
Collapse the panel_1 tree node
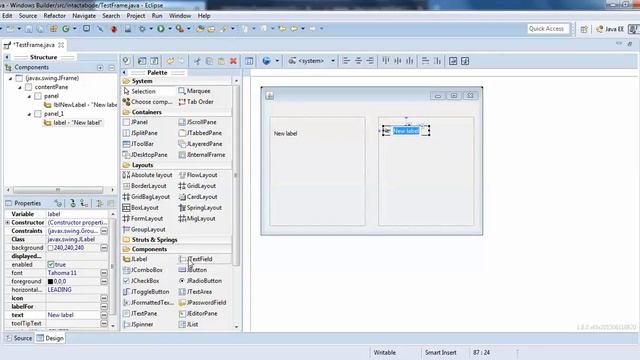(29, 114)
